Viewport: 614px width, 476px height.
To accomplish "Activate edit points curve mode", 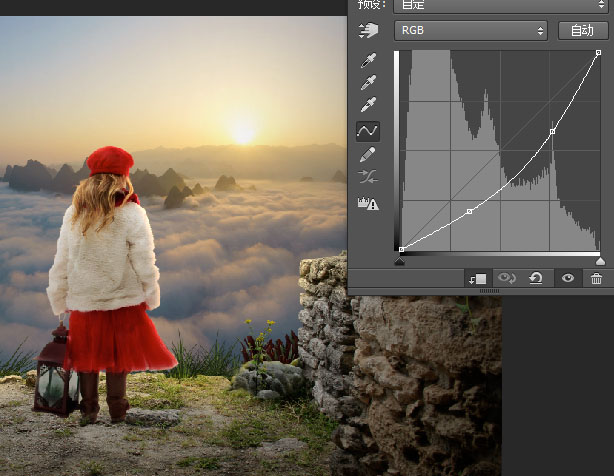I will click(x=368, y=131).
